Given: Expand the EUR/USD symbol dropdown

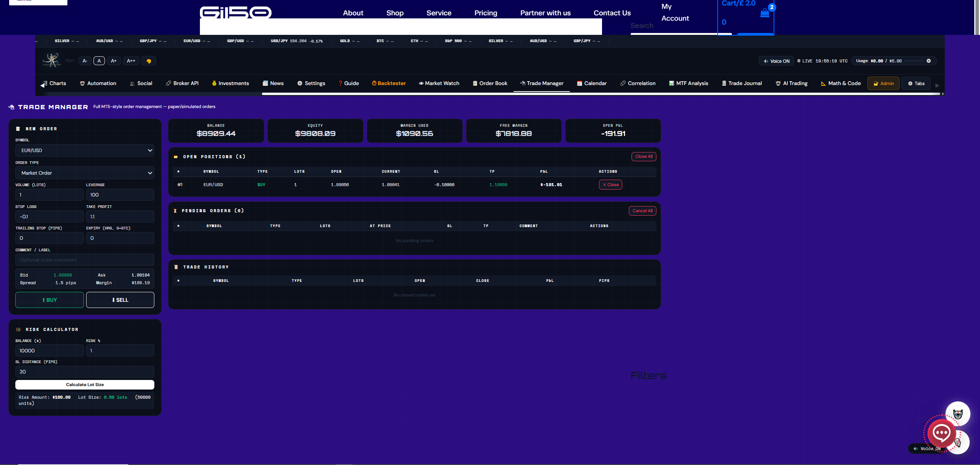Looking at the screenshot, I should [85, 151].
